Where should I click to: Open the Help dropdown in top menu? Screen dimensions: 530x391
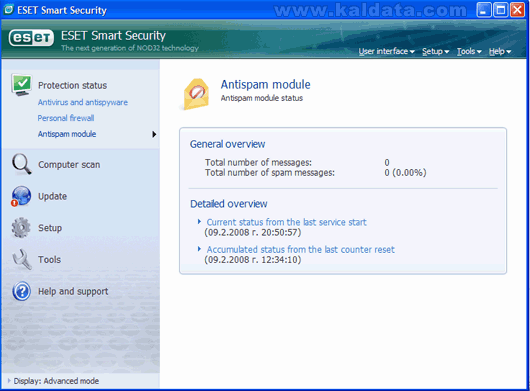pyautogui.click(x=500, y=51)
